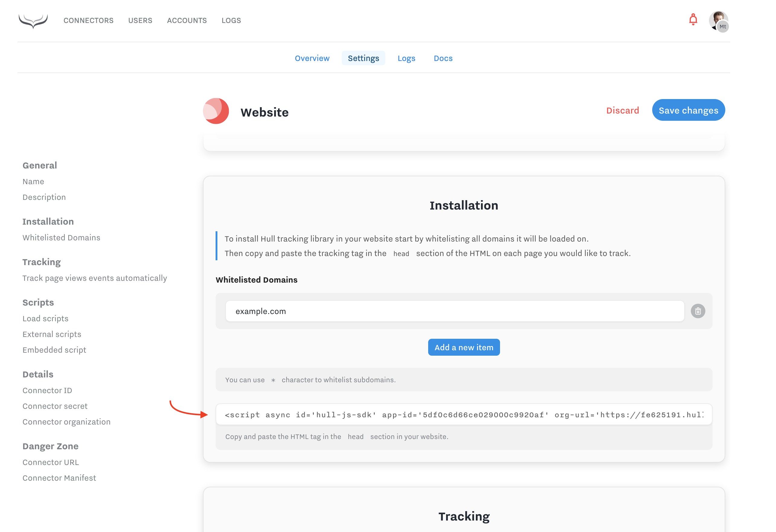This screenshot has width=776, height=532.
Task: Jump to Connector secret section
Action: 55,406
